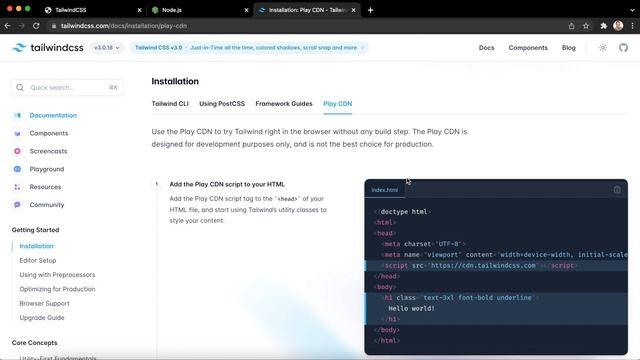Screen dimensions: 640x360
Task: Open a new browser tab
Action: [370, 10]
